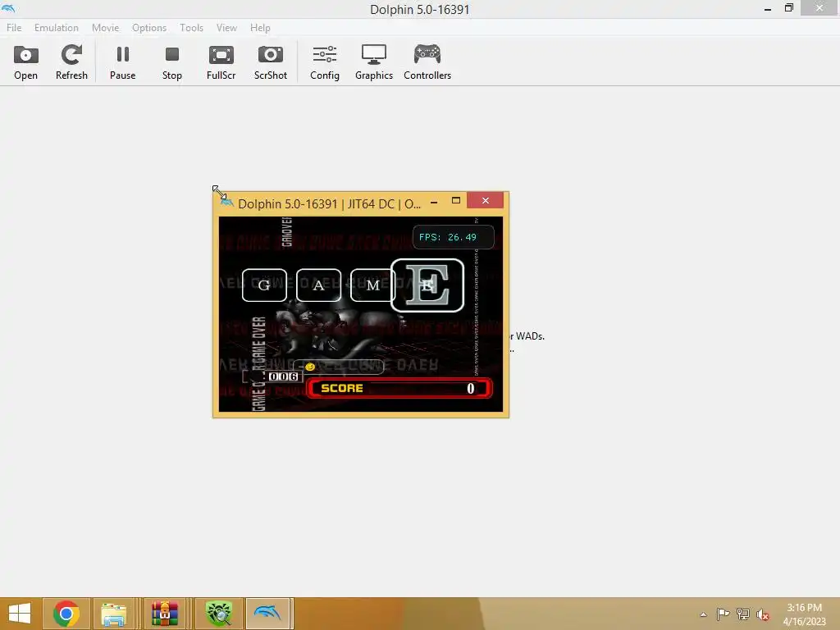Select the Dolphin taskbar icon
The image size is (840, 630).
(x=268, y=614)
